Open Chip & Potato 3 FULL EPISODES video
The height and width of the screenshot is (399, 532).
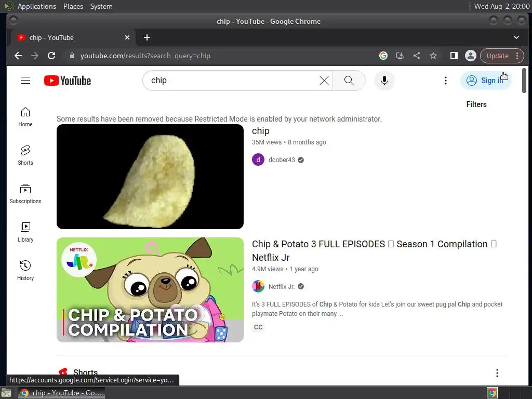point(374,251)
